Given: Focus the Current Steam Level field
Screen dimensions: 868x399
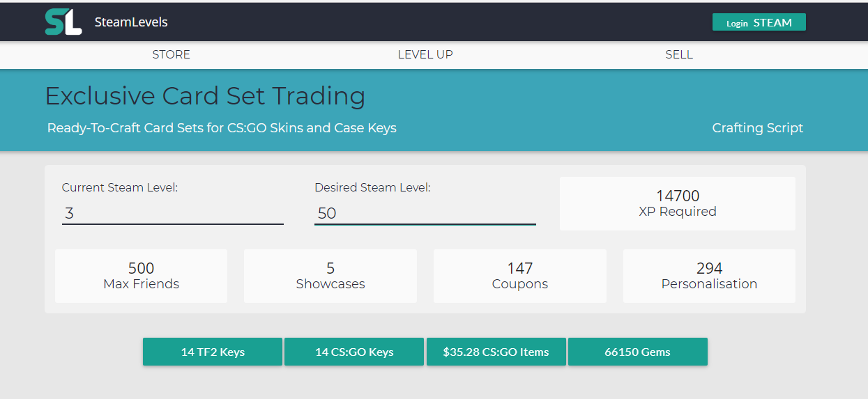Looking at the screenshot, I should tap(172, 213).
